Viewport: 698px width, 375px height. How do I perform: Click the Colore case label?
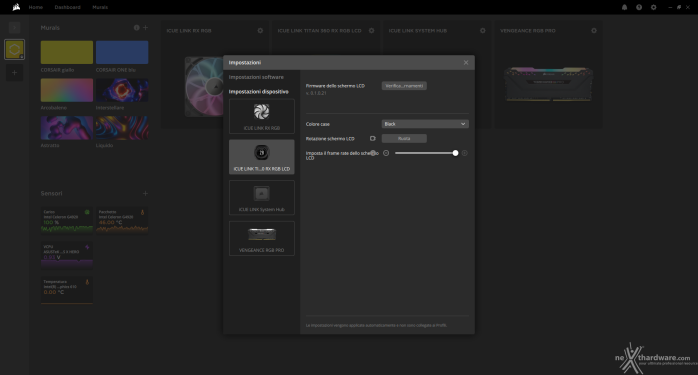click(x=318, y=124)
